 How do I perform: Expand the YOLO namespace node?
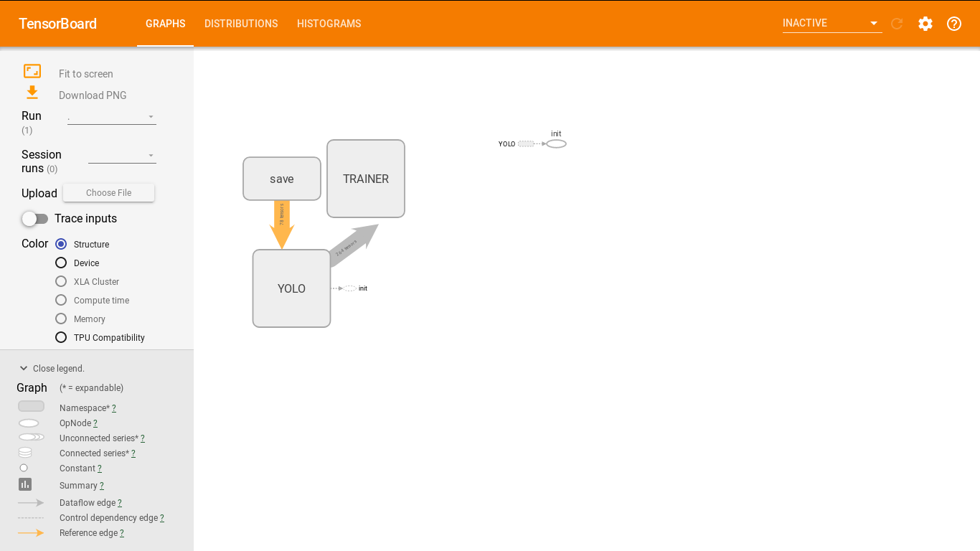click(x=291, y=288)
